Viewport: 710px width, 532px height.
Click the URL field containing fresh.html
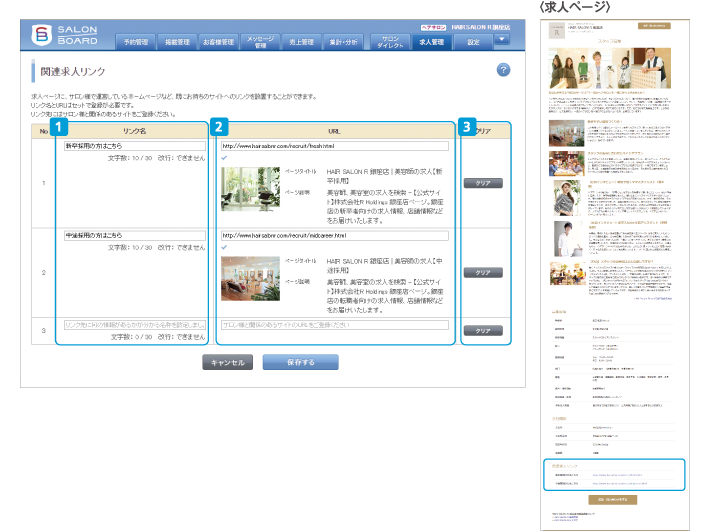pyautogui.click(x=335, y=146)
